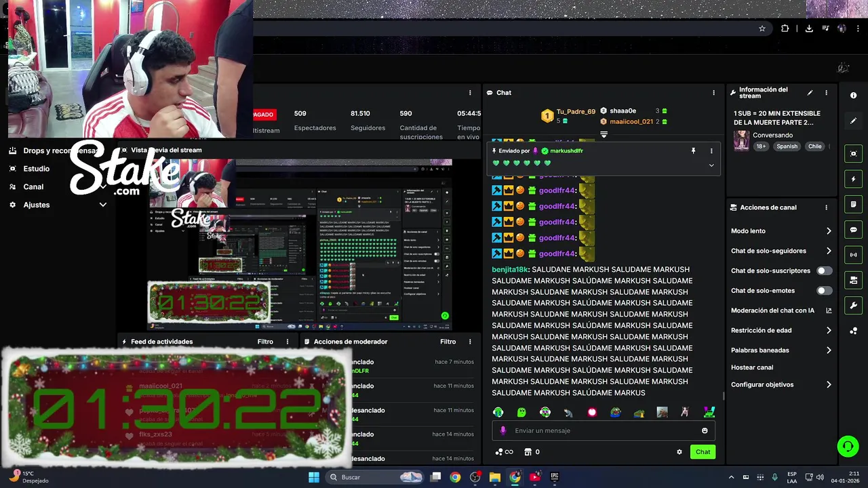The height and width of the screenshot is (488, 868).
Task: Expand the pinned message chevron
Action: pyautogui.click(x=711, y=165)
